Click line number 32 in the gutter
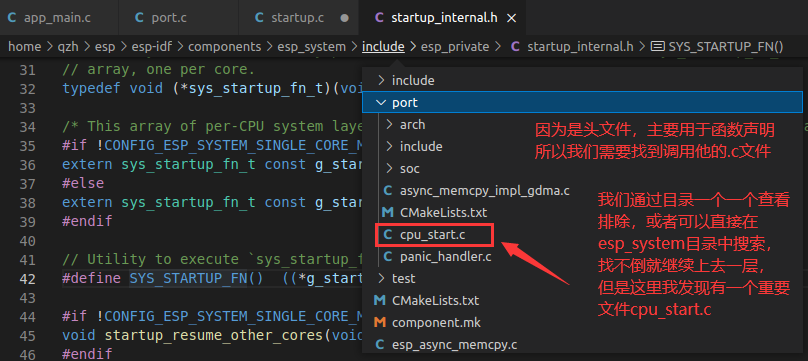 (x=27, y=89)
